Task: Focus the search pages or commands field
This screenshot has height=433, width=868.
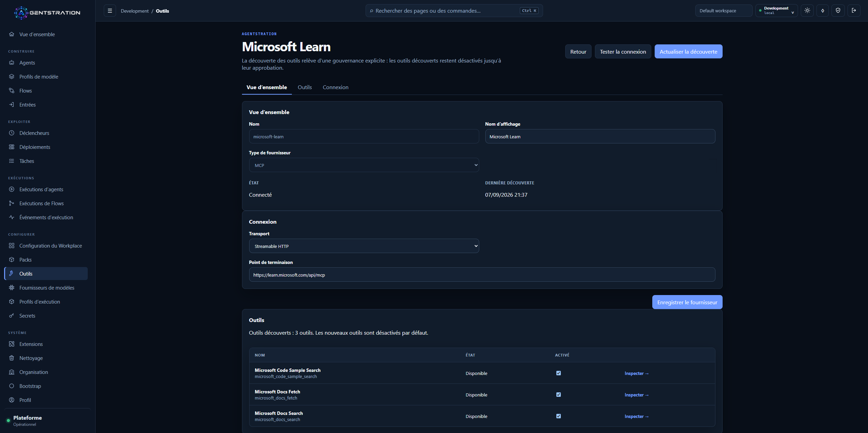Action: [454, 11]
